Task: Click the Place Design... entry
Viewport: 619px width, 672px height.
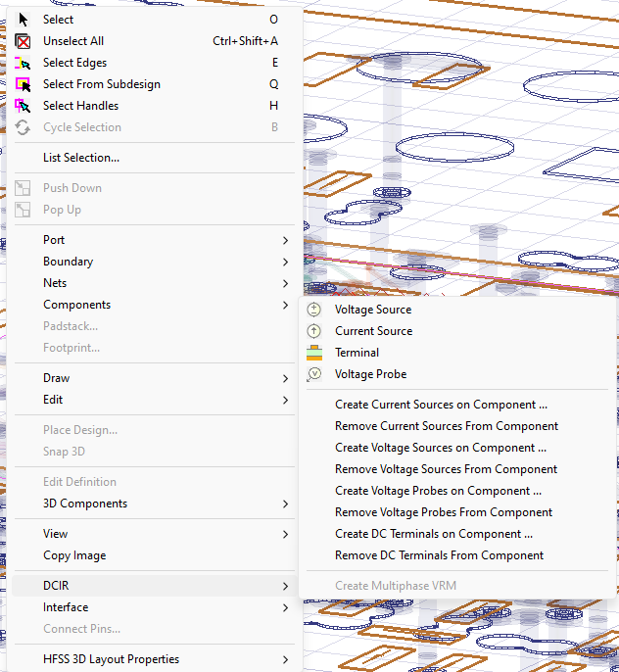Action: (154, 430)
